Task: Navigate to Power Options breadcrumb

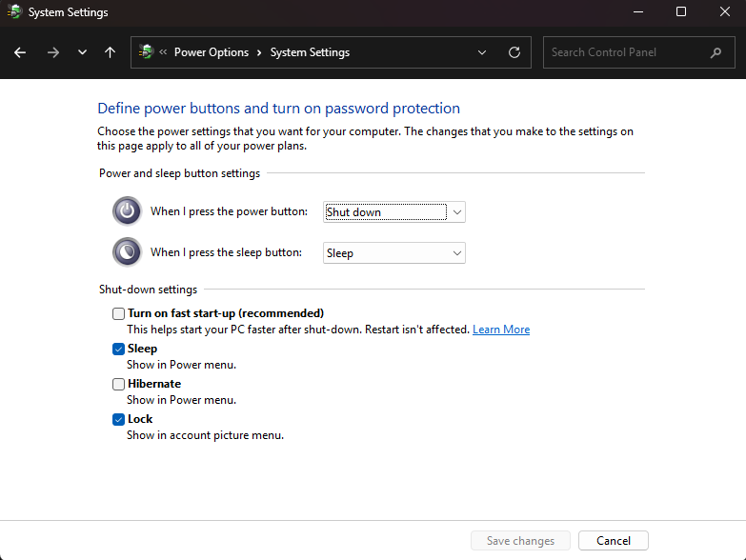Action: (x=212, y=52)
